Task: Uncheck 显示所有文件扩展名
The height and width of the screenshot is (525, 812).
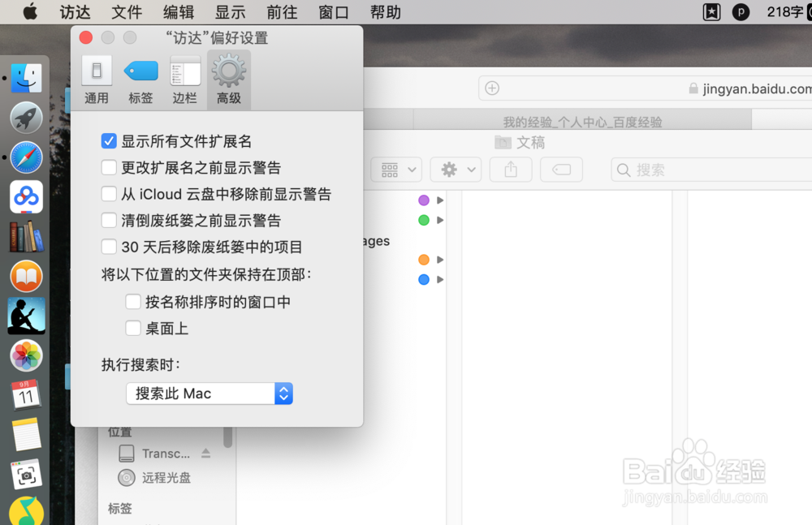Action: pyautogui.click(x=108, y=140)
